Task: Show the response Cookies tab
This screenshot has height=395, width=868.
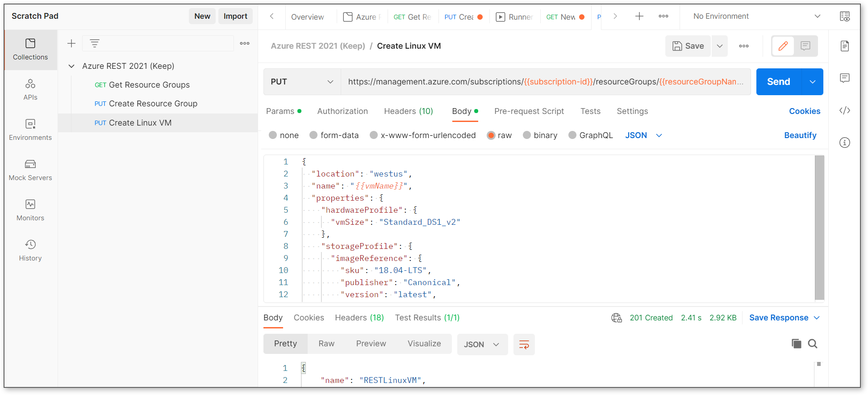Action: pyautogui.click(x=309, y=318)
